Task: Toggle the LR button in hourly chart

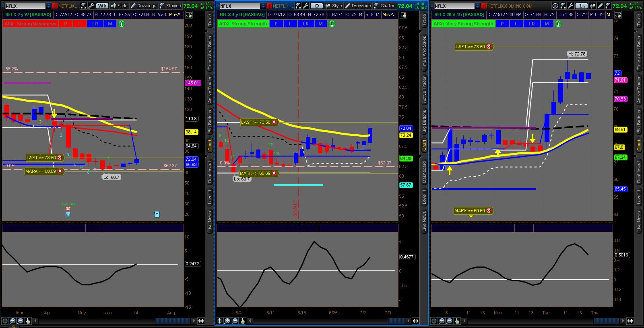Action: pos(532,24)
